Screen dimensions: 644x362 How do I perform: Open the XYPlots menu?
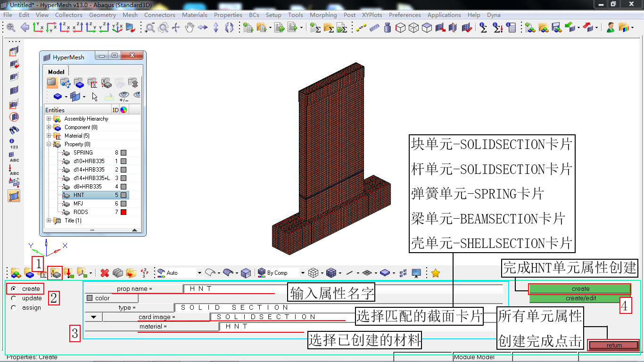pyautogui.click(x=372, y=15)
